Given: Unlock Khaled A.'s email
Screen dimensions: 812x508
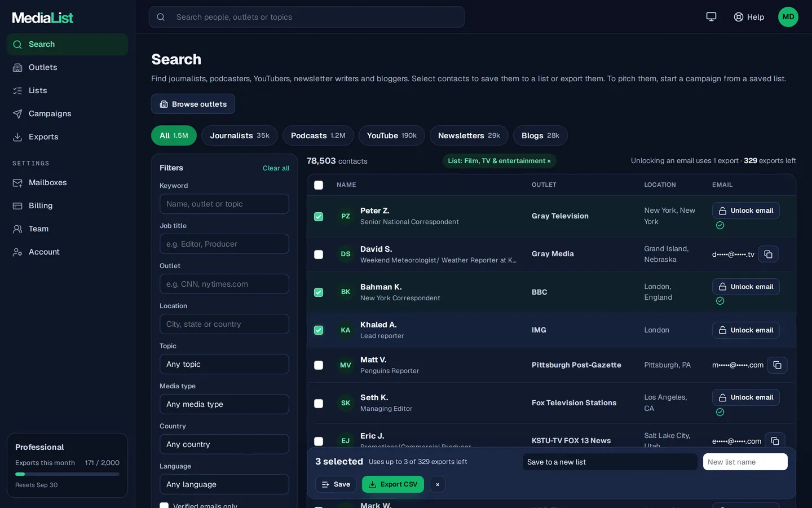Looking at the screenshot, I should 746,330.
